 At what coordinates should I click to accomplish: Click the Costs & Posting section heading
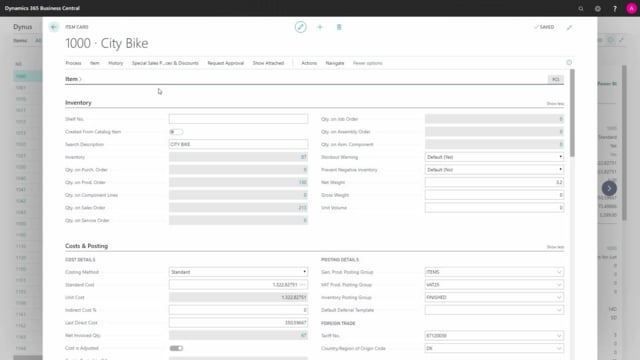87,246
